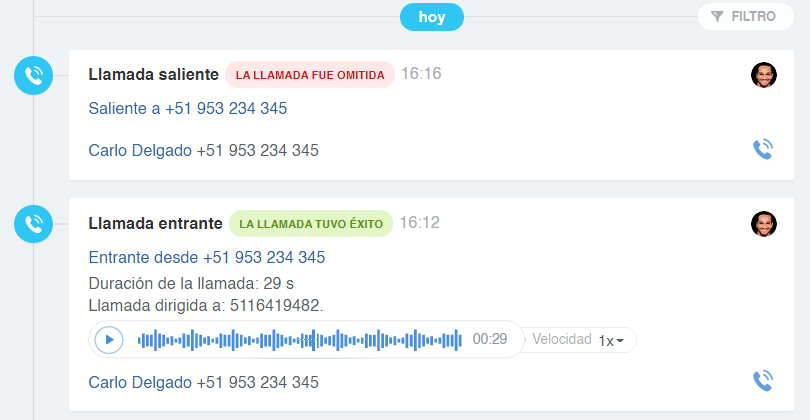
Task: Play the call recording
Action: [109, 340]
